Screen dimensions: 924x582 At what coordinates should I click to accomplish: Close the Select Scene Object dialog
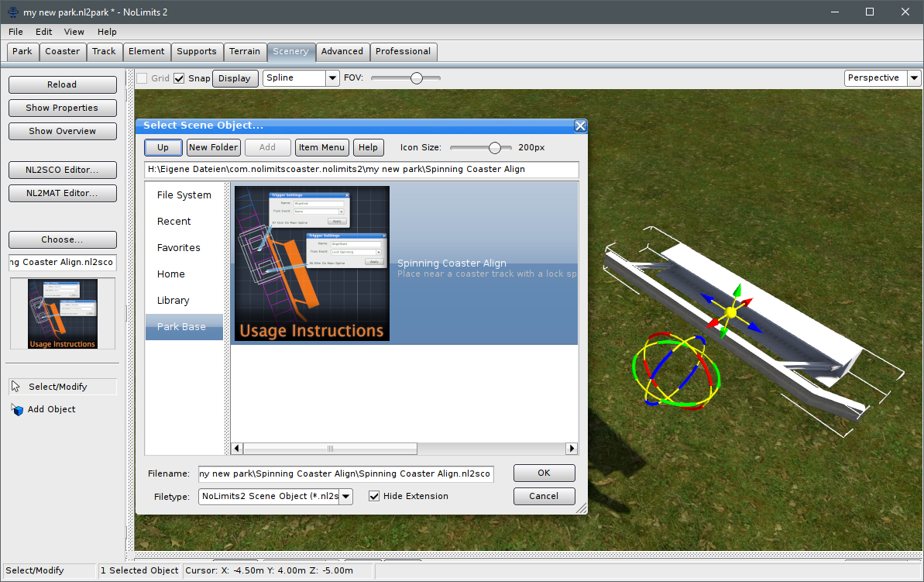(580, 126)
